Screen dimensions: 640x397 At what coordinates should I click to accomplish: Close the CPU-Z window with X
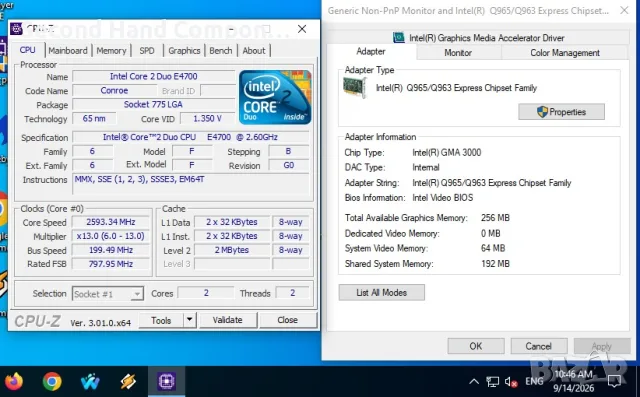point(302,29)
